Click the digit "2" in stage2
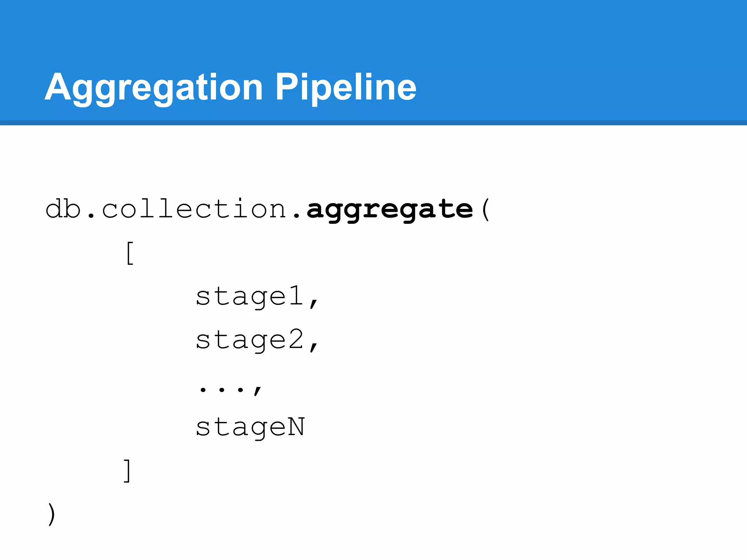747x560 pixels. (295, 339)
